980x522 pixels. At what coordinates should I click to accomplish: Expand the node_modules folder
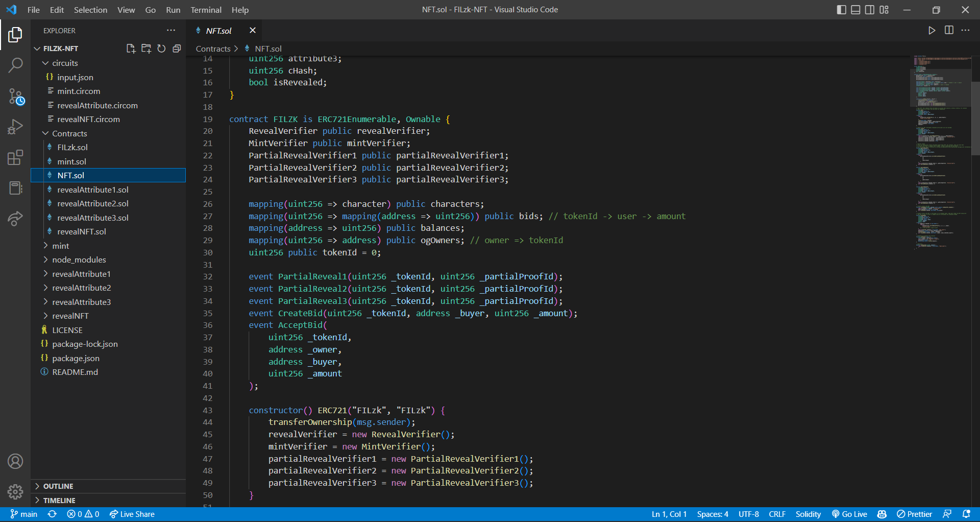coord(79,259)
